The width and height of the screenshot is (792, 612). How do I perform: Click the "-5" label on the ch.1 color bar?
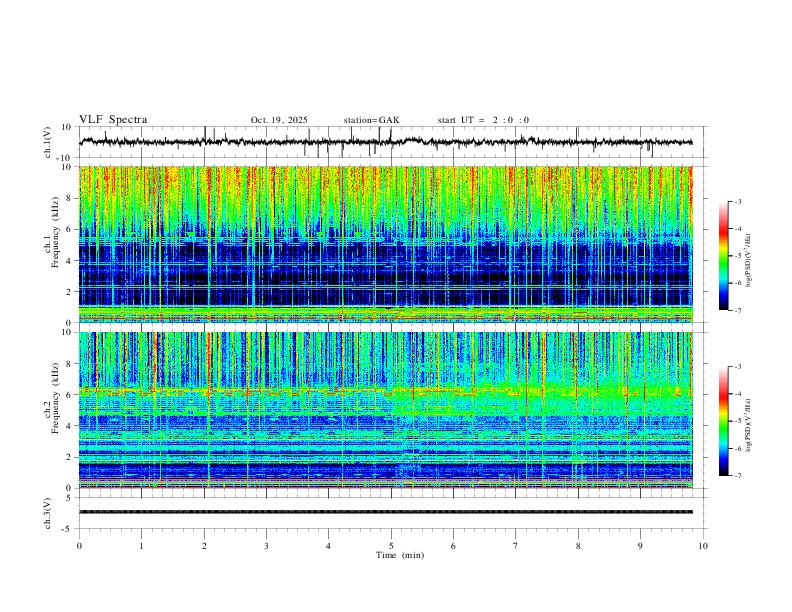pos(737,256)
